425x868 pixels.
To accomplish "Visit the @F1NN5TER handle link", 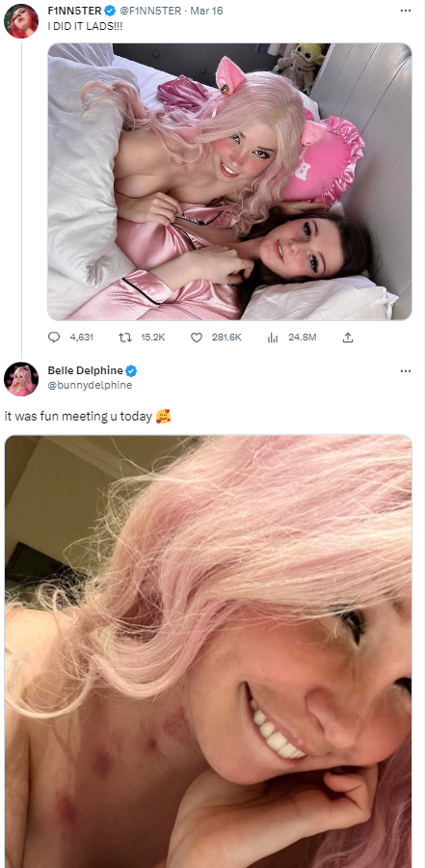I will [x=150, y=11].
